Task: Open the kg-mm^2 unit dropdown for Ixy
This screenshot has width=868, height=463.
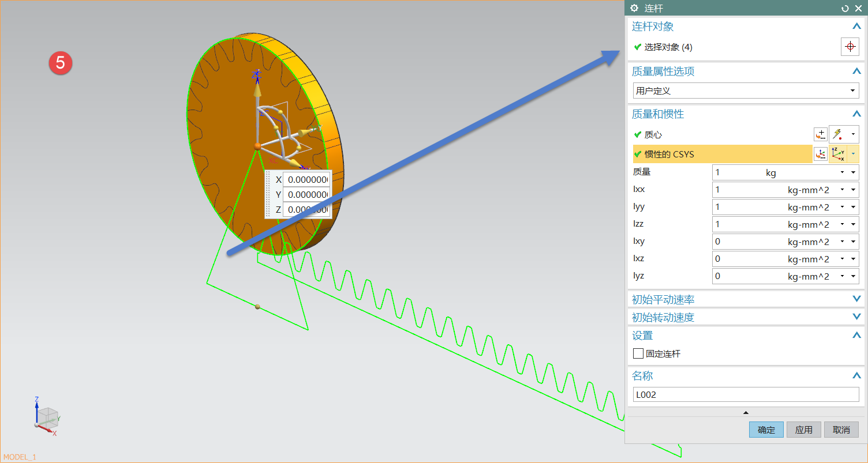Action: (x=843, y=242)
